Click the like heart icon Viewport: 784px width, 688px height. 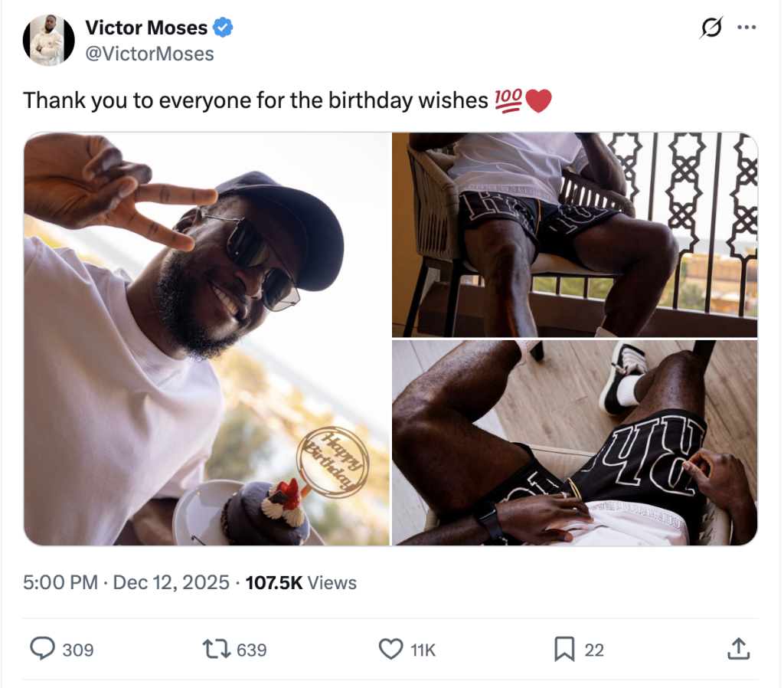tap(389, 648)
